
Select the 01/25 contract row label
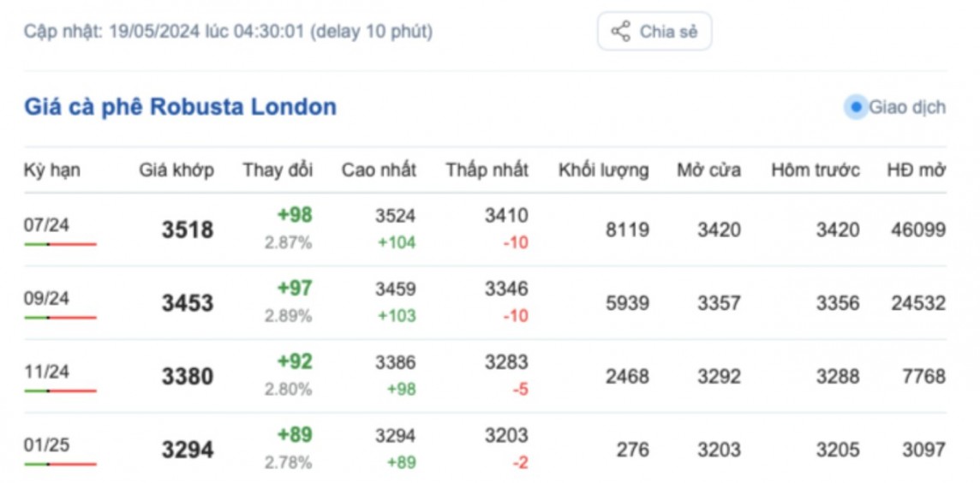[47, 445]
